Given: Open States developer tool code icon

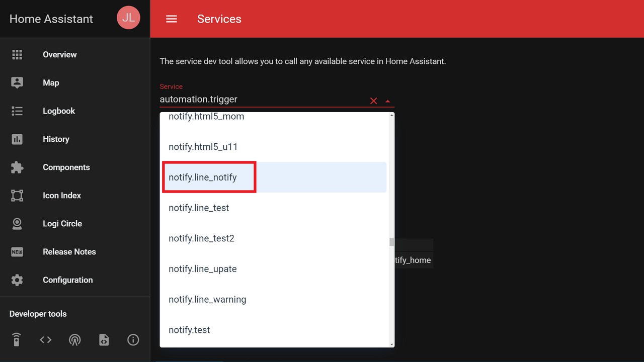Looking at the screenshot, I should tap(46, 340).
